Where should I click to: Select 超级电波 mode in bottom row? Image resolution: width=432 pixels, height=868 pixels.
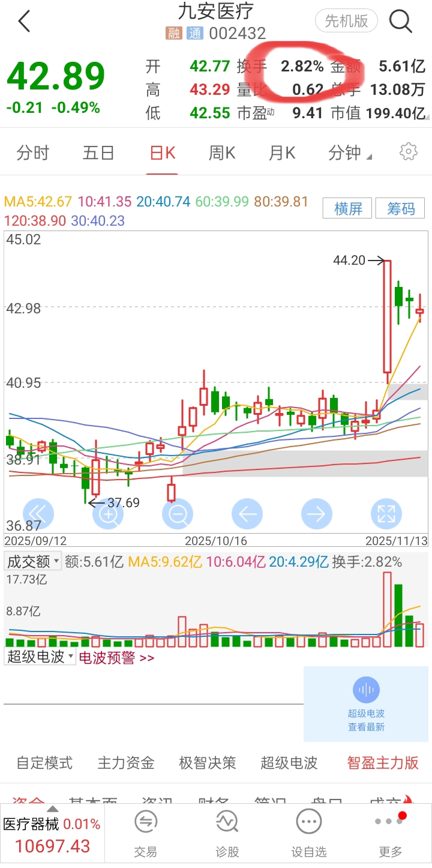[289, 763]
